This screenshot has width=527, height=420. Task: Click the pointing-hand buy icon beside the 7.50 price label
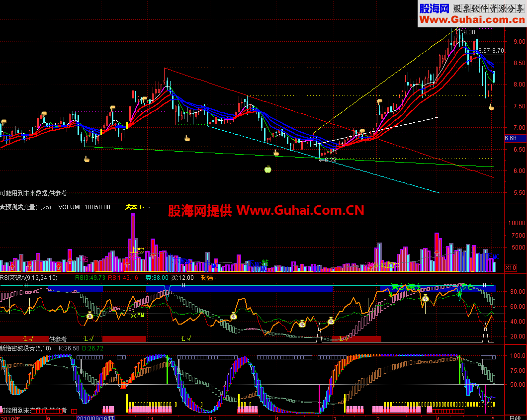tap(491, 107)
